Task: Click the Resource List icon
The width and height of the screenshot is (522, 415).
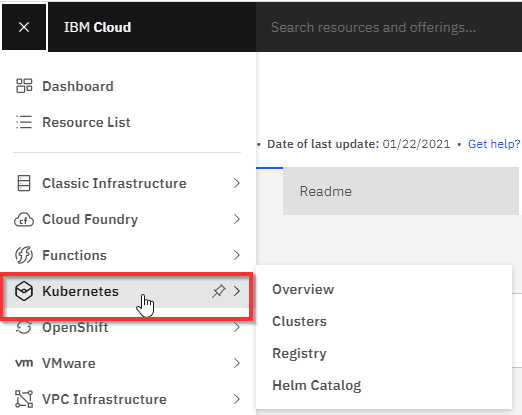Action: click(24, 122)
